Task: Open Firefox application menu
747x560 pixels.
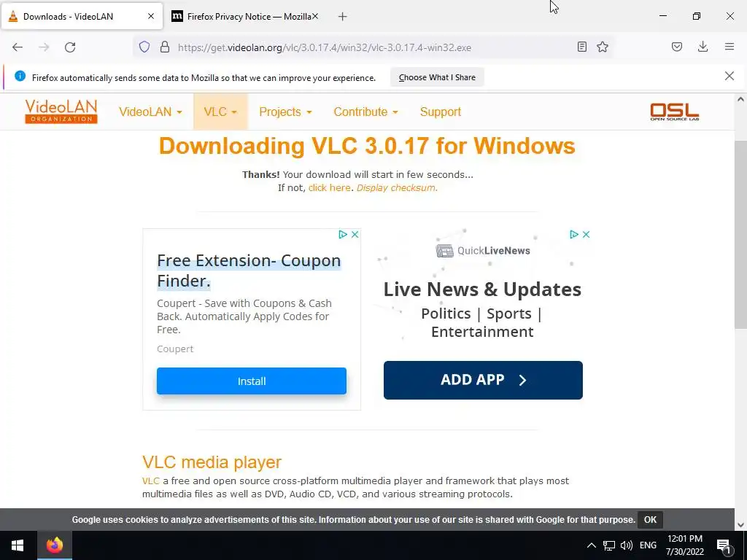Action: tap(729, 47)
